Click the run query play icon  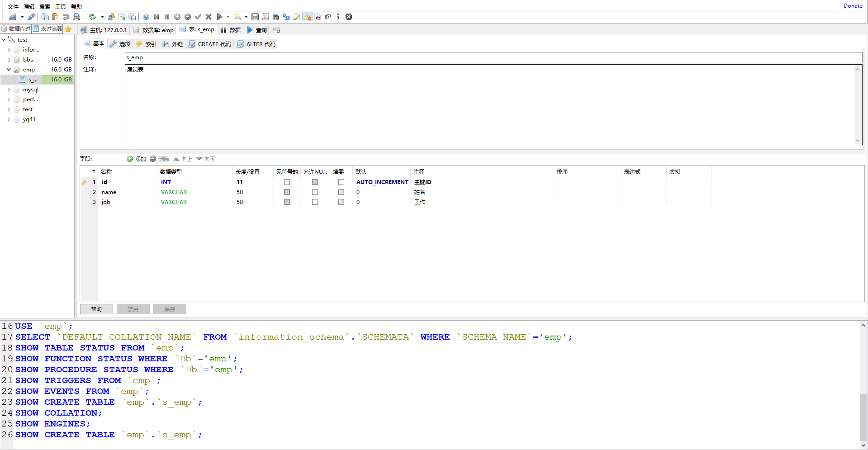coord(219,17)
